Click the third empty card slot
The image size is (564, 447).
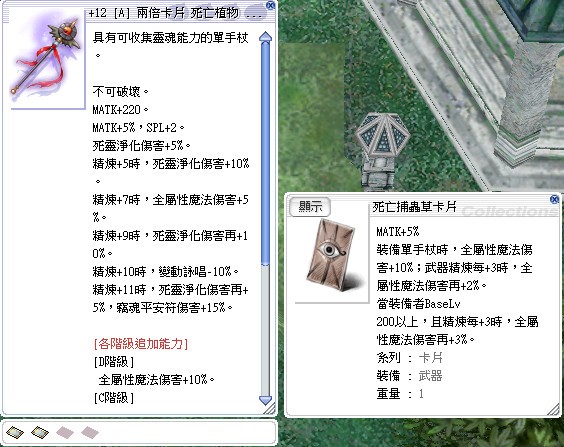pyautogui.click(x=65, y=432)
